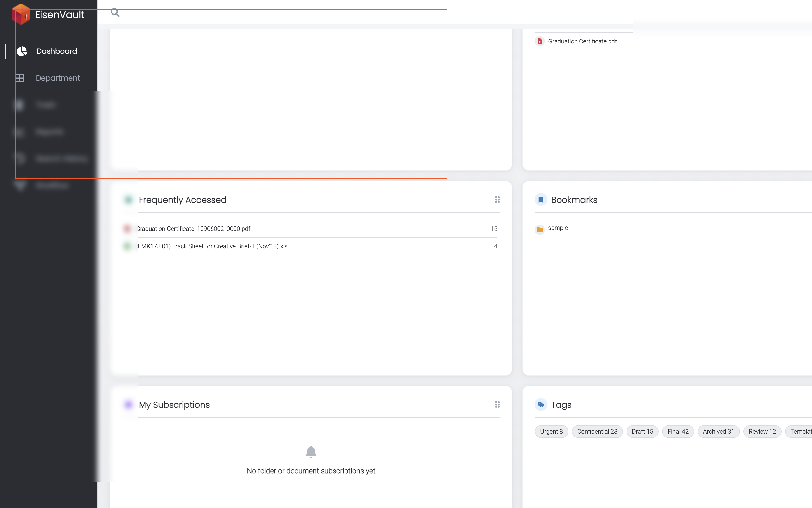Open the Department grid icon
This screenshot has height=508, width=812.
[20, 78]
